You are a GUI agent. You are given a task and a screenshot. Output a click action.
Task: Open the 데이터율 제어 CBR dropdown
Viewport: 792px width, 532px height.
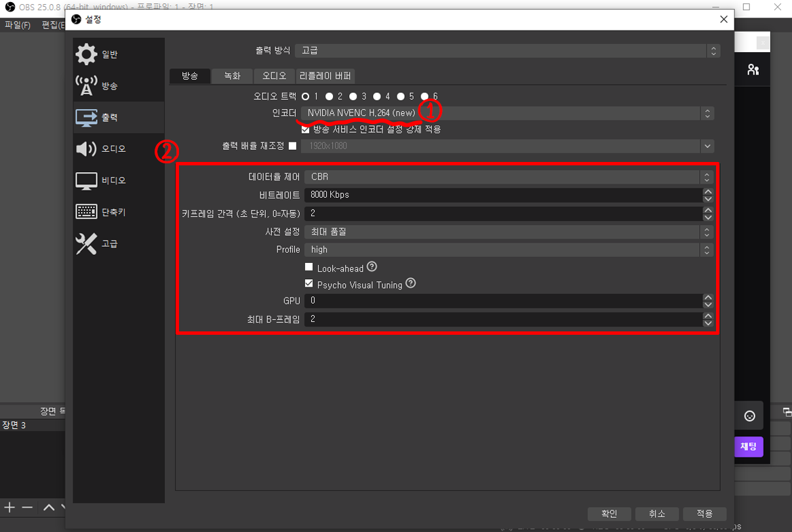pos(509,177)
